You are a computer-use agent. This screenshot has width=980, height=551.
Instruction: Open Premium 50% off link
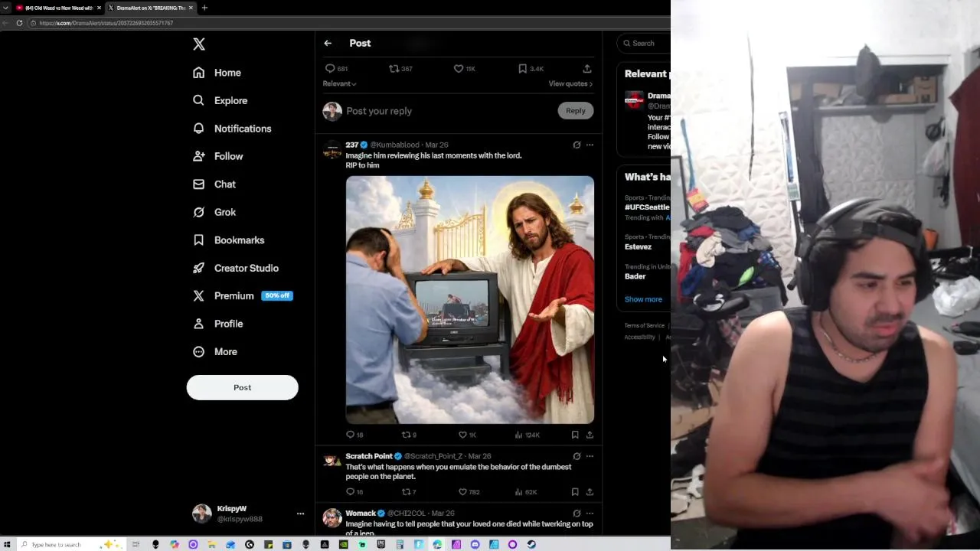tap(243, 295)
